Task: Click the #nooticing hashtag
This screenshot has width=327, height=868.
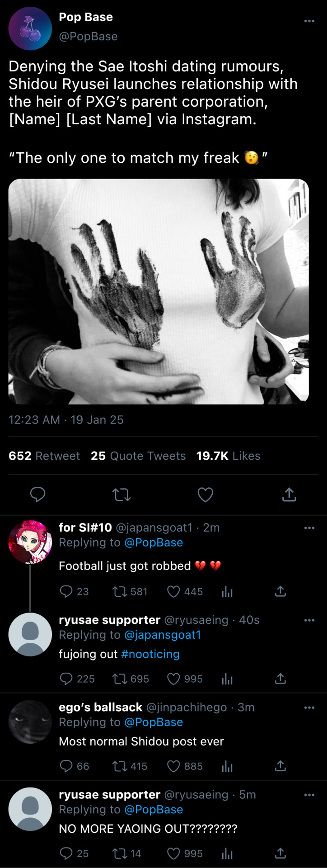Action: (x=150, y=654)
